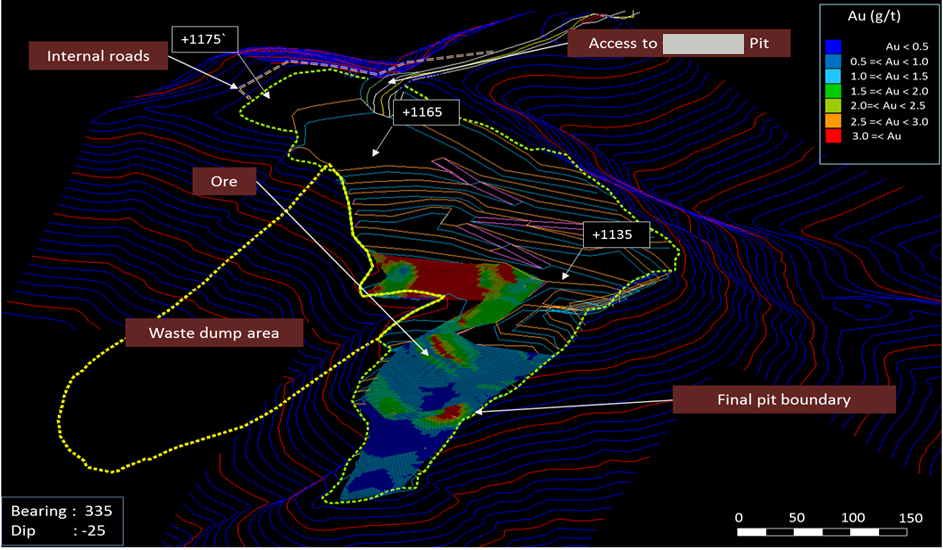
Task: Click the Internal roads label
Action: click(98, 56)
